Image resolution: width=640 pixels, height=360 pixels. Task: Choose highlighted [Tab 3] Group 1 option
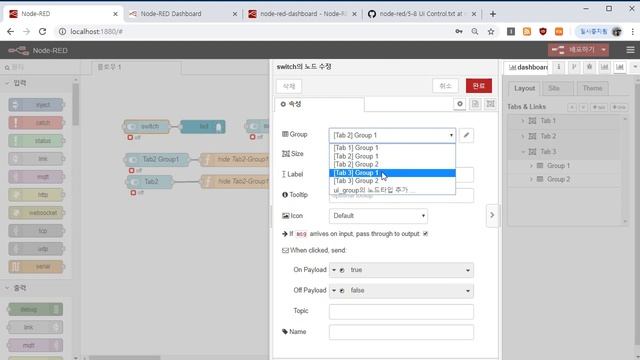click(392, 173)
